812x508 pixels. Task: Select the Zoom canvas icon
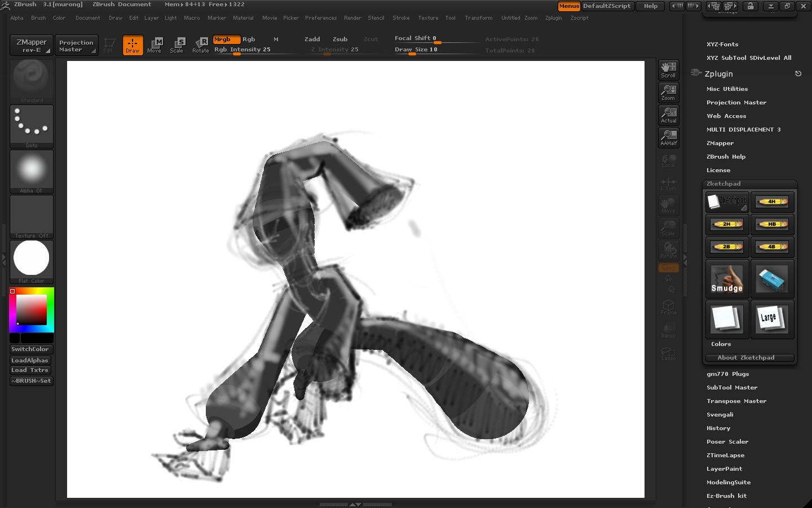[x=668, y=93]
